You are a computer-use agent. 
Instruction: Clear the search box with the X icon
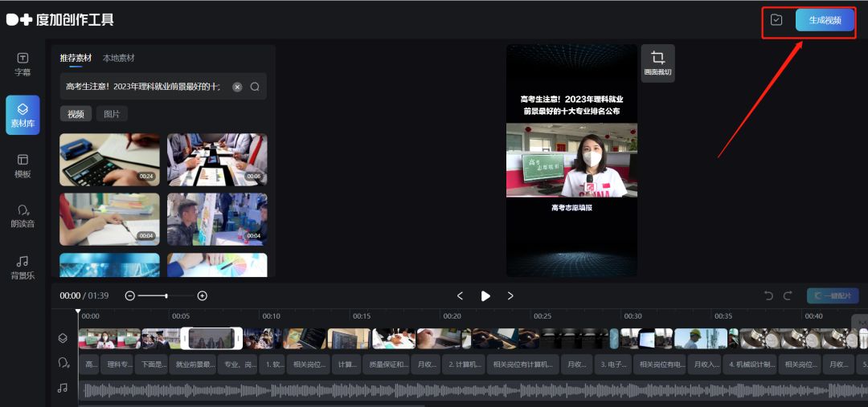pyautogui.click(x=237, y=87)
